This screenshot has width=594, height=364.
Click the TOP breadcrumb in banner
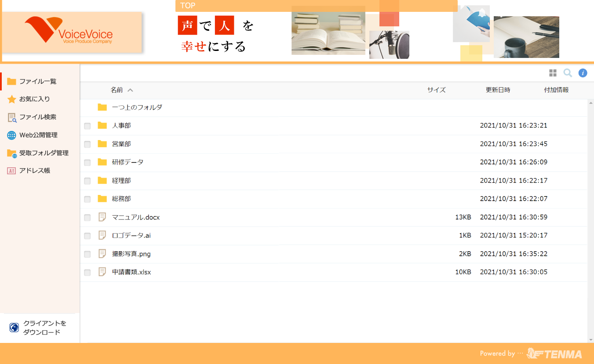coord(188,6)
